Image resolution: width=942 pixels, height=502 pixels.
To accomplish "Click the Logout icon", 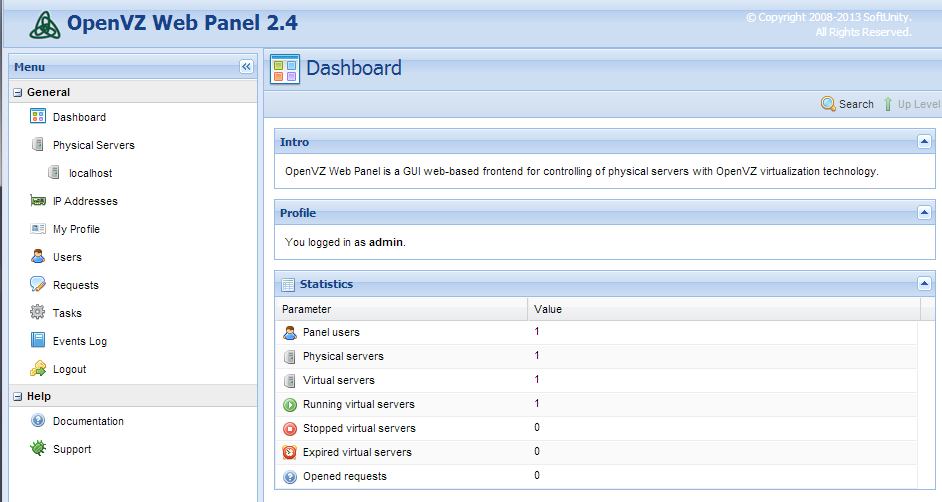I will (38, 368).
